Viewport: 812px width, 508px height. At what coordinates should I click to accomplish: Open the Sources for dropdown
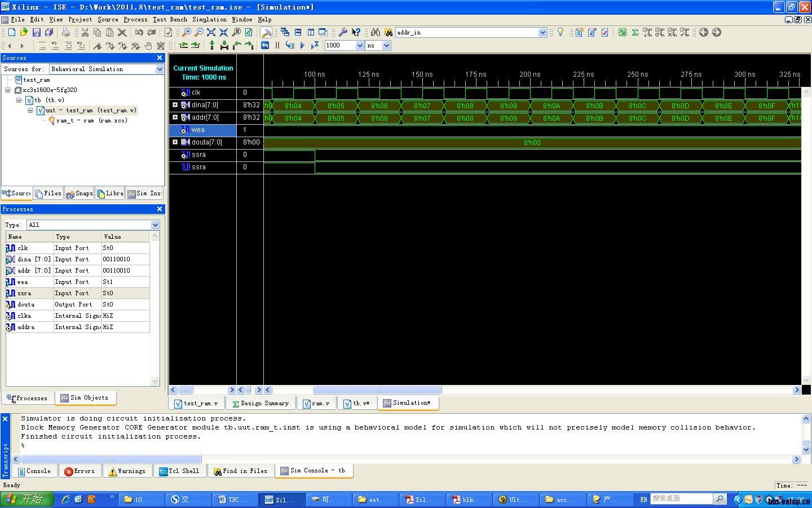pos(160,69)
